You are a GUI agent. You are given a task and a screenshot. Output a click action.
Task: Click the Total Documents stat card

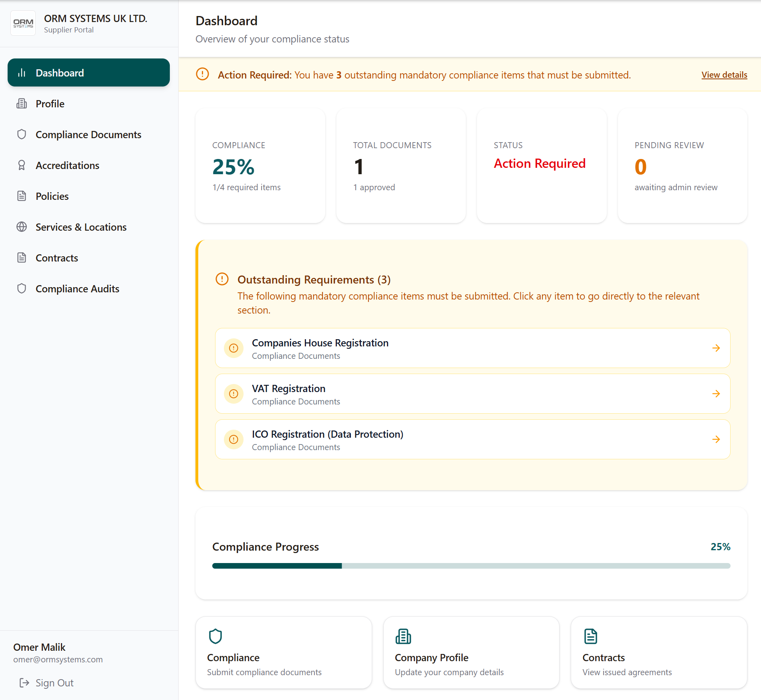pyautogui.click(x=401, y=166)
